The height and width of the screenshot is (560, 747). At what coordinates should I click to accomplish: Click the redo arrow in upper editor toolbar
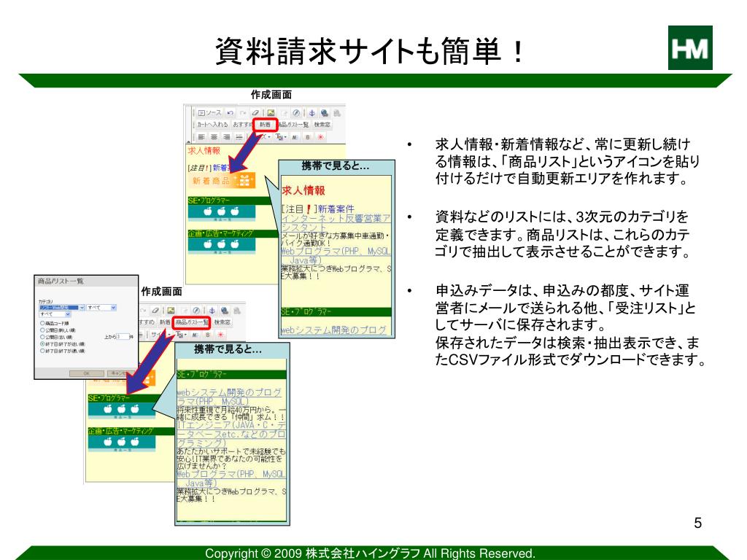point(243,113)
